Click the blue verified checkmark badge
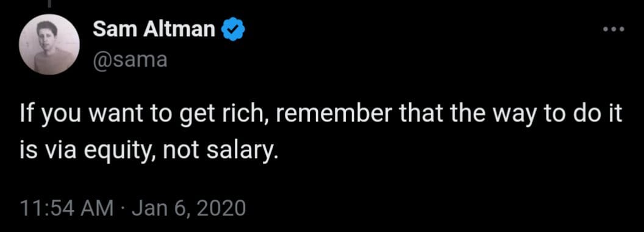The height and width of the screenshot is (232, 644). [x=234, y=30]
